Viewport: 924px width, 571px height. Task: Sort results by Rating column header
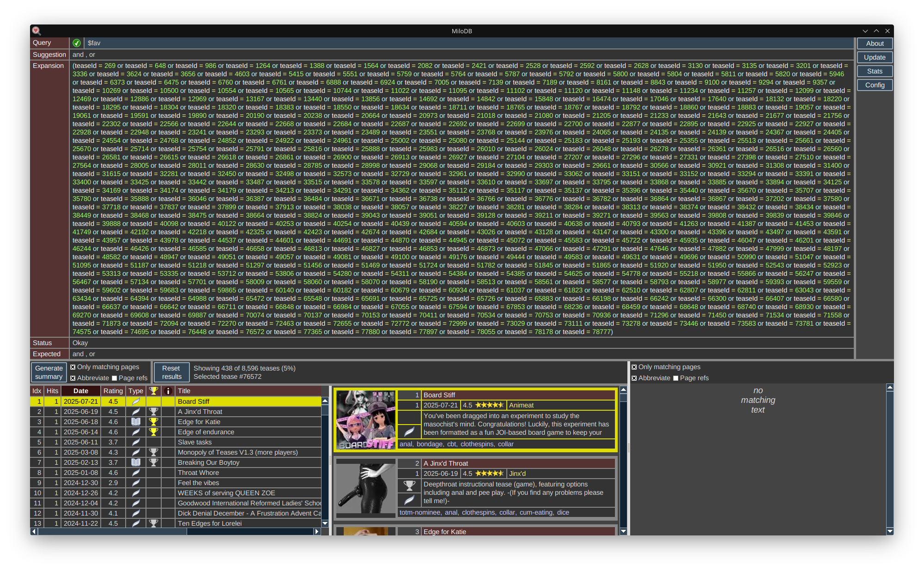pos(113,391)
